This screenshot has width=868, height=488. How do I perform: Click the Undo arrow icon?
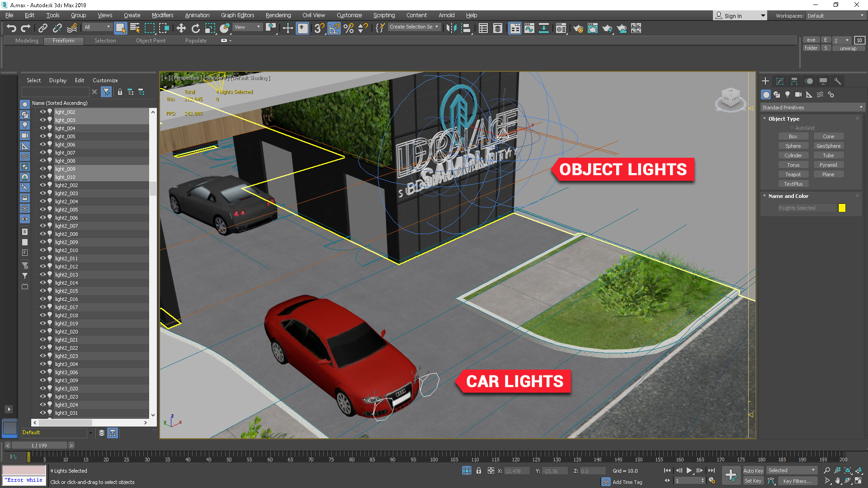[x=11, y=28]
